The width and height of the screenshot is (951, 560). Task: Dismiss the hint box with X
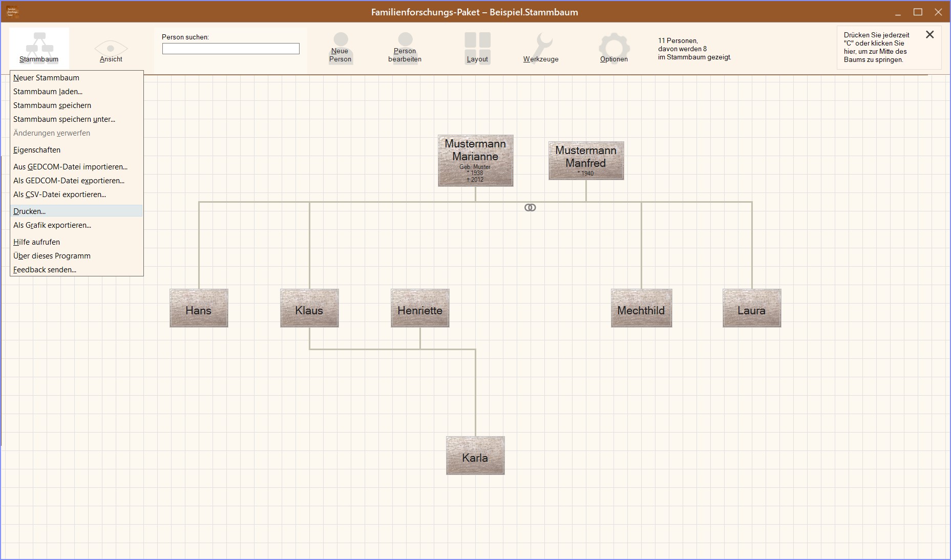point(929,35)
